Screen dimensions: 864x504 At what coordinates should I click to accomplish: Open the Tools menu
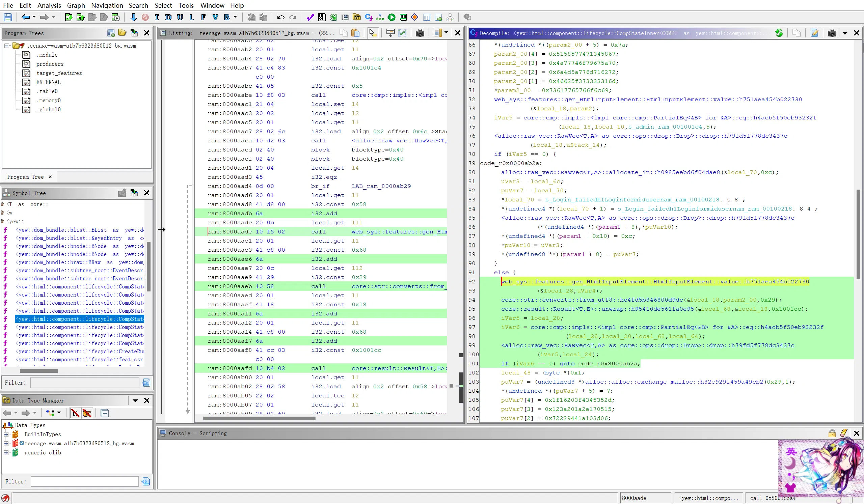(186, 5)
